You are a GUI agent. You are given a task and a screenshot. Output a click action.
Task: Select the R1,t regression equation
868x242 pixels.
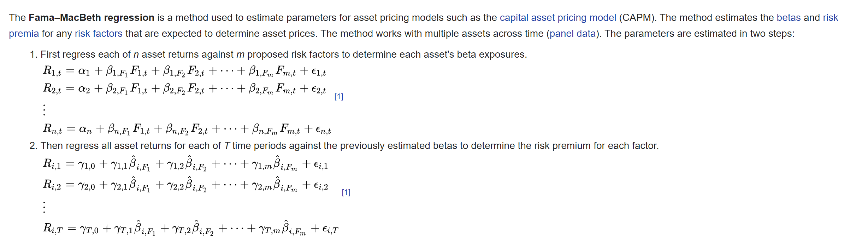tap(184, 71)
